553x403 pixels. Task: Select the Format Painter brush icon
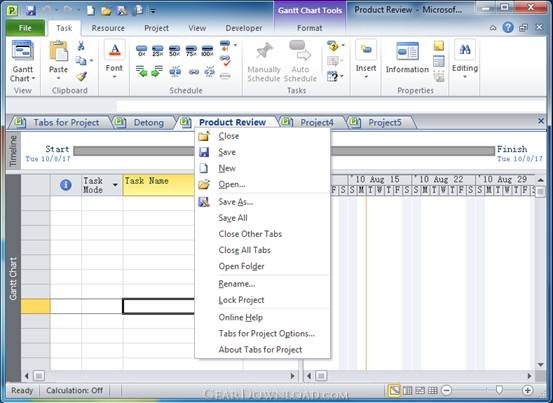(81, 77)
